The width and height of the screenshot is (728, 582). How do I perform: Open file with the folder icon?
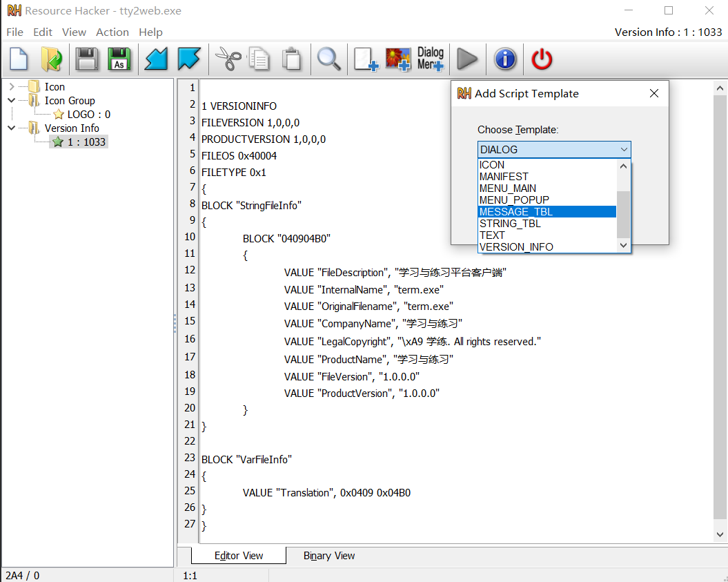tap(51, 59)
